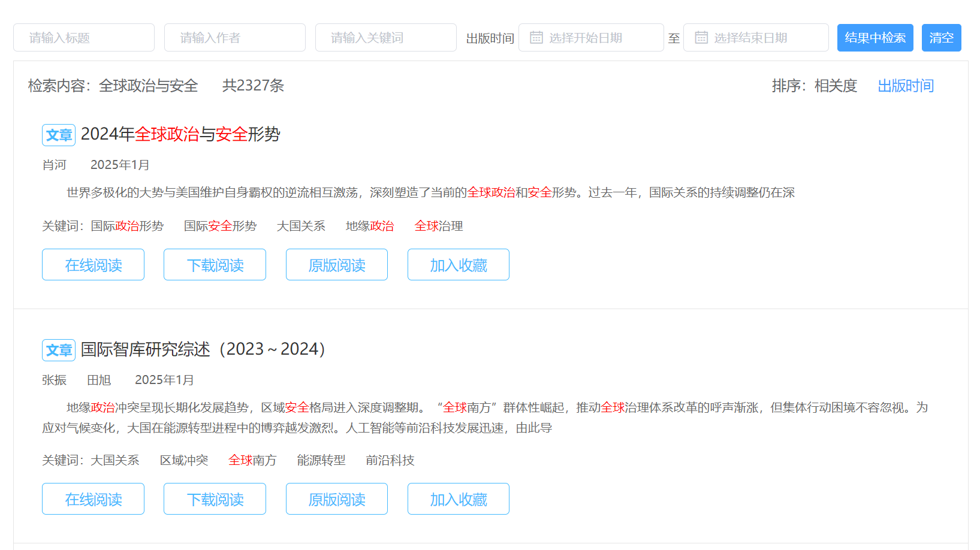Viewport: 980px width, 550px height.
Task: Click 原版阅读 for the 国际智库研究综述 article
Action: [x=336, y=499]
